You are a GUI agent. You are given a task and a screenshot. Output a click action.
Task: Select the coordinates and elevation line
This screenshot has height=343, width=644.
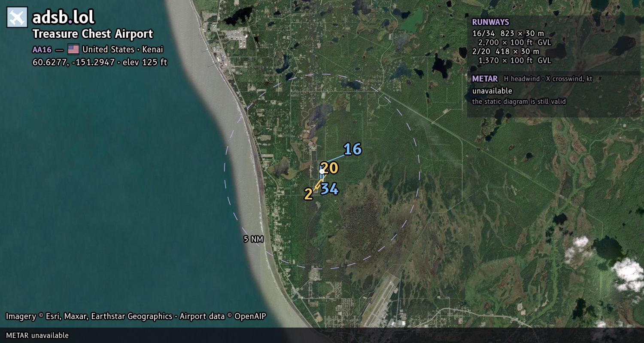[x=100, y=62]
